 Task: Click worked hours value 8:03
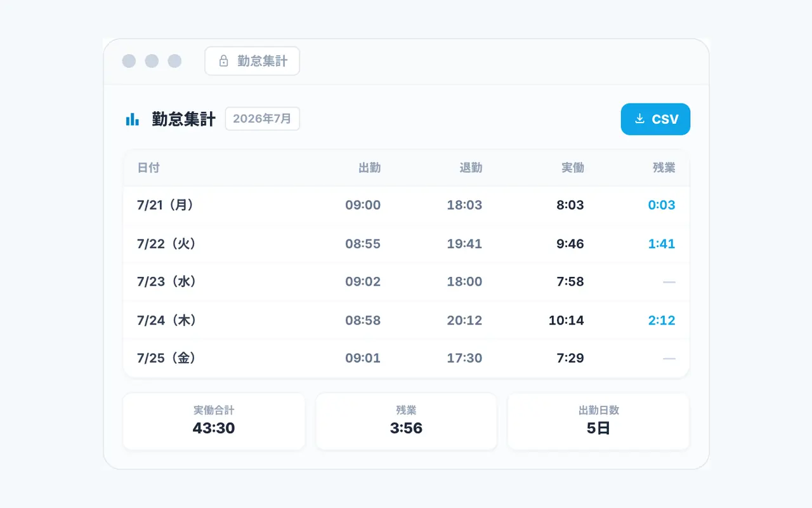click(x=570, y=205)
